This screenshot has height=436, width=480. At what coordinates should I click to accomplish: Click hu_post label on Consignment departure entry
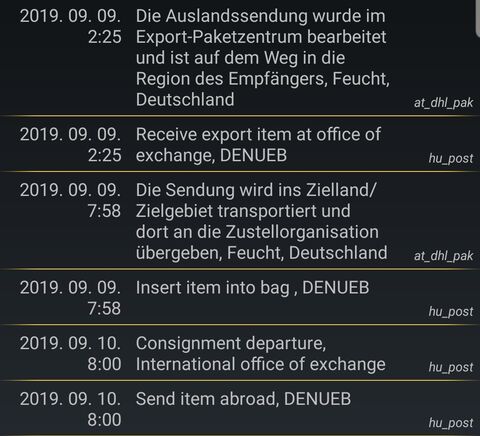451,367
